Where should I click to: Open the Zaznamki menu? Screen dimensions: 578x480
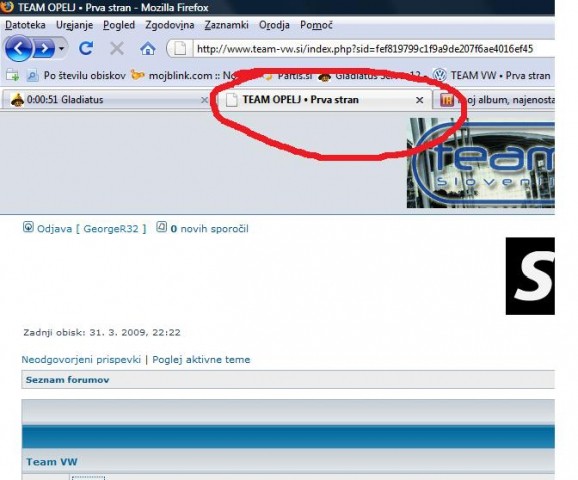click(226, 25)
